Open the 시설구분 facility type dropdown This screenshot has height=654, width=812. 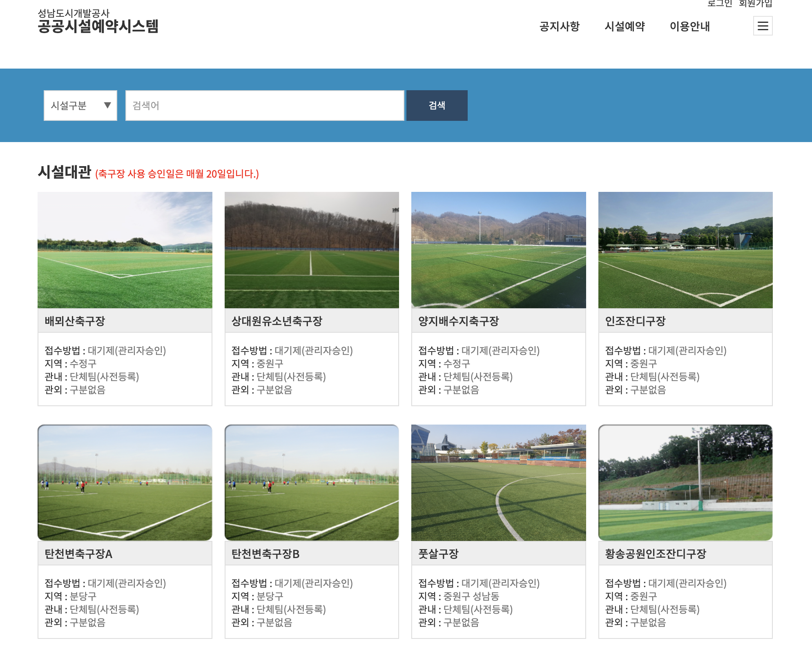point(74,105)
